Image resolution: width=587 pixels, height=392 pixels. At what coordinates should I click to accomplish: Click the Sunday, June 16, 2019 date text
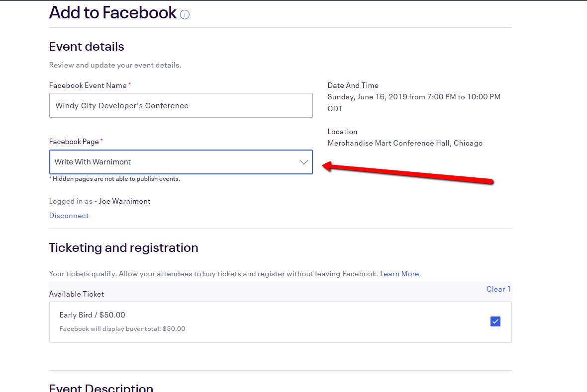tap(414, 102)
